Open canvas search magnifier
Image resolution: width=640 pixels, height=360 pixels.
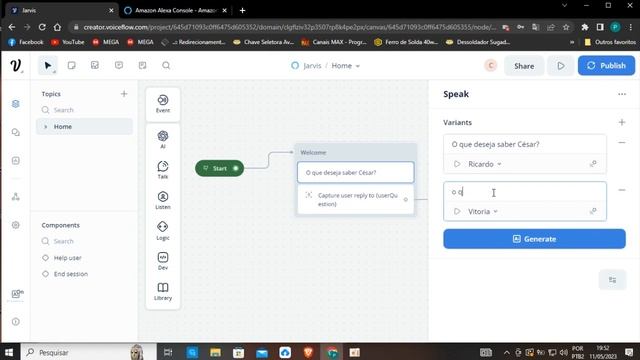(x=166, y=66)
